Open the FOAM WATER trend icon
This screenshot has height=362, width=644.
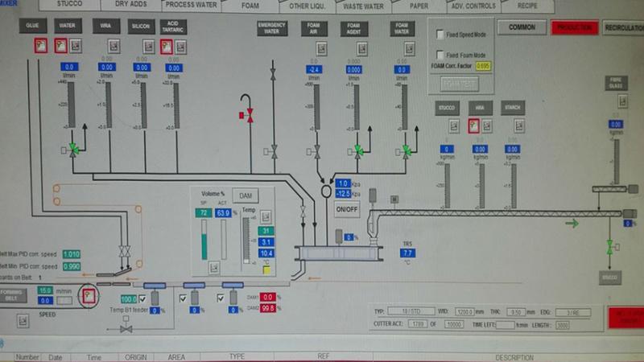(x=410, y=49)
